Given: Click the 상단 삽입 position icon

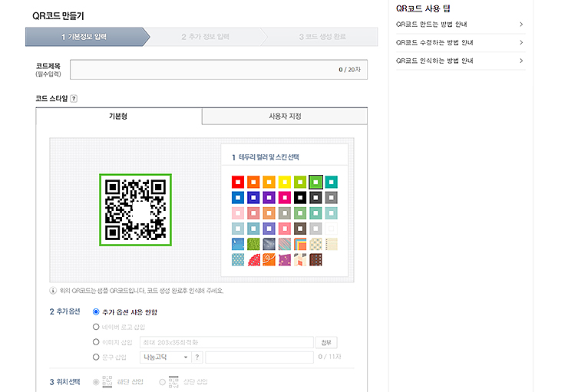Looking at the screenshot, I should [x=173, y=381].
